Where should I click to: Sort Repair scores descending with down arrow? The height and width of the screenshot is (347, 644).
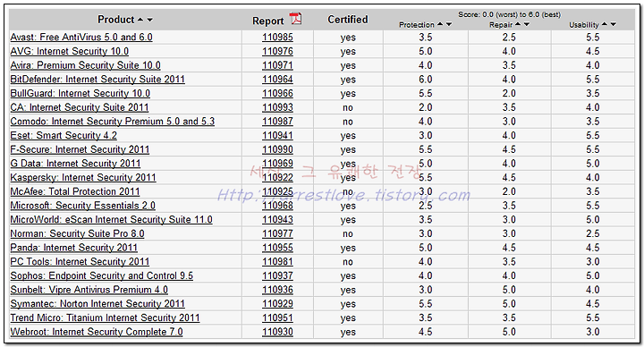coord(527,24)
